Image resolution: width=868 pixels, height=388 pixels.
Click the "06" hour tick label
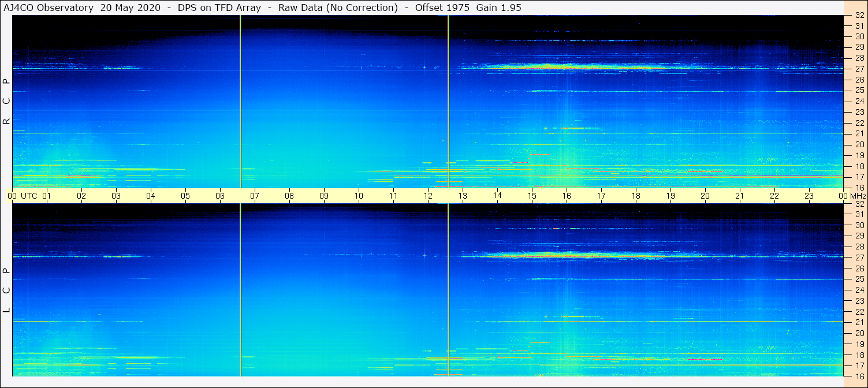click(x=220, y=196)
